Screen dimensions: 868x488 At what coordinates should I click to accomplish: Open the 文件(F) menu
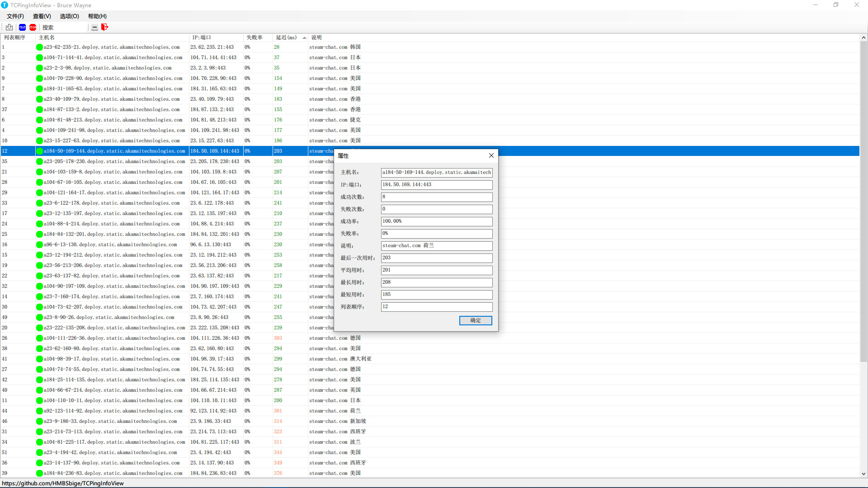(15, 16)
